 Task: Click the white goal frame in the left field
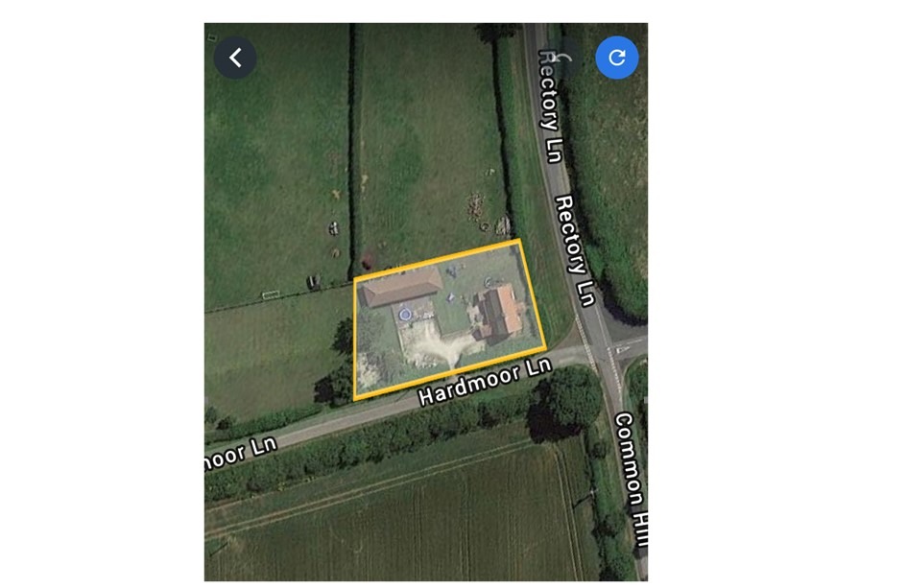click(x=270, y=294)
